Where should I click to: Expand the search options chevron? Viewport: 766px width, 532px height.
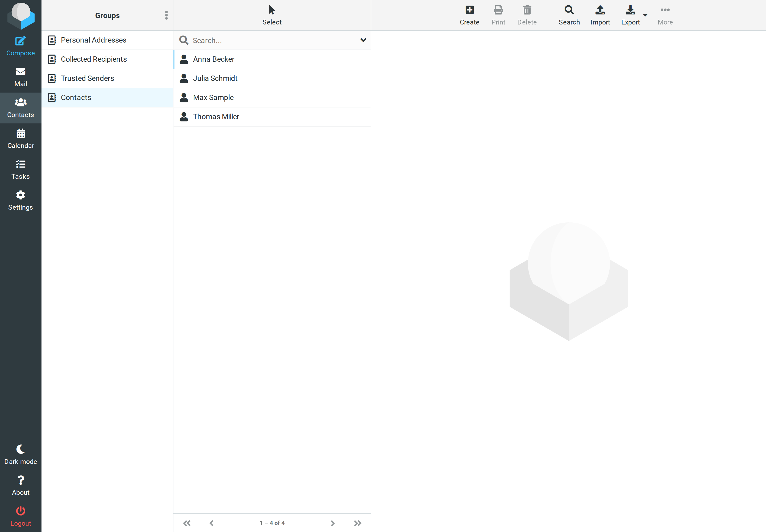tap(363, 40)
